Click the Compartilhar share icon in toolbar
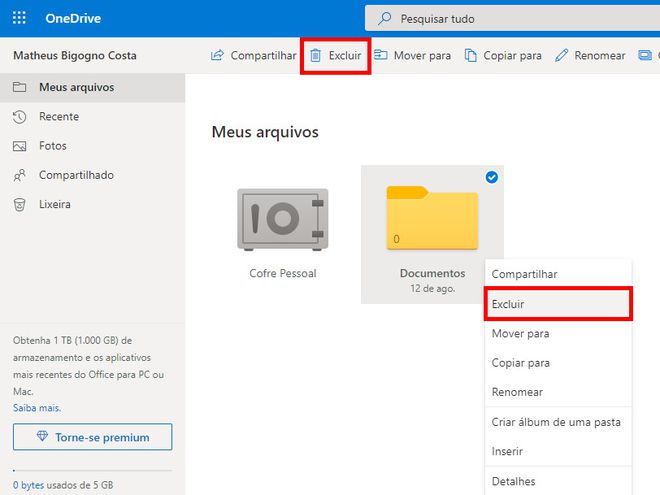This screenshot has width=660, height=495. coord(217,55)
